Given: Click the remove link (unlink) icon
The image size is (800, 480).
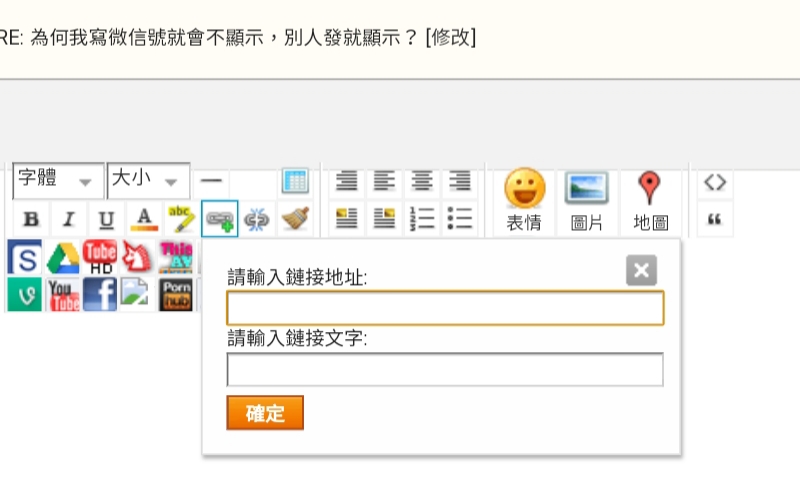Looking at the screenshot, I should (x=257, y=219).
